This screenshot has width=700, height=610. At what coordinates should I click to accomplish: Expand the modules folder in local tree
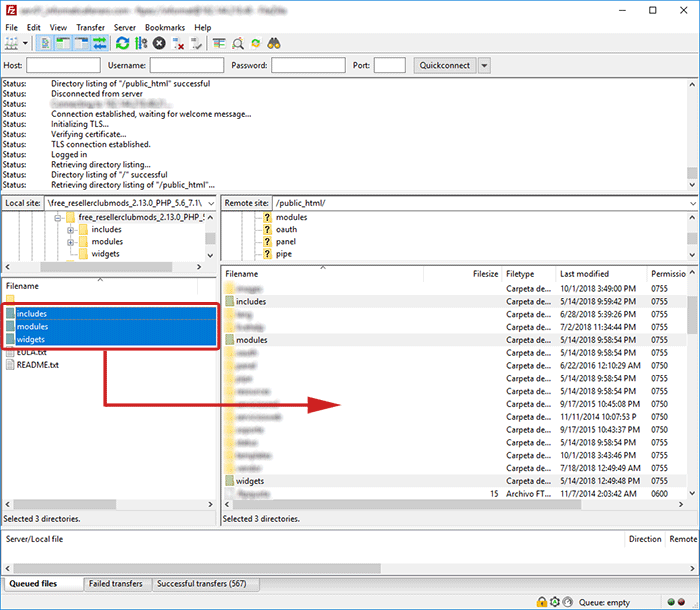point(71,242)
